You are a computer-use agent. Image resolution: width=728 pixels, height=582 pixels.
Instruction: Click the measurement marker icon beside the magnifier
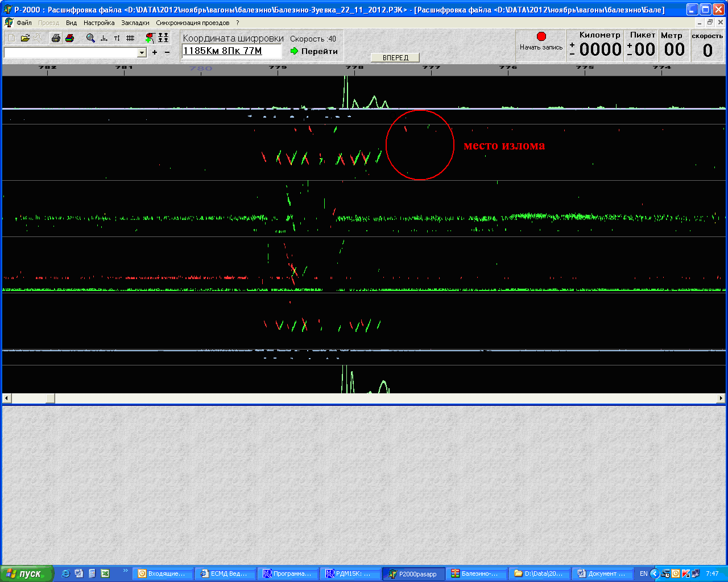[x=104, y=38]
